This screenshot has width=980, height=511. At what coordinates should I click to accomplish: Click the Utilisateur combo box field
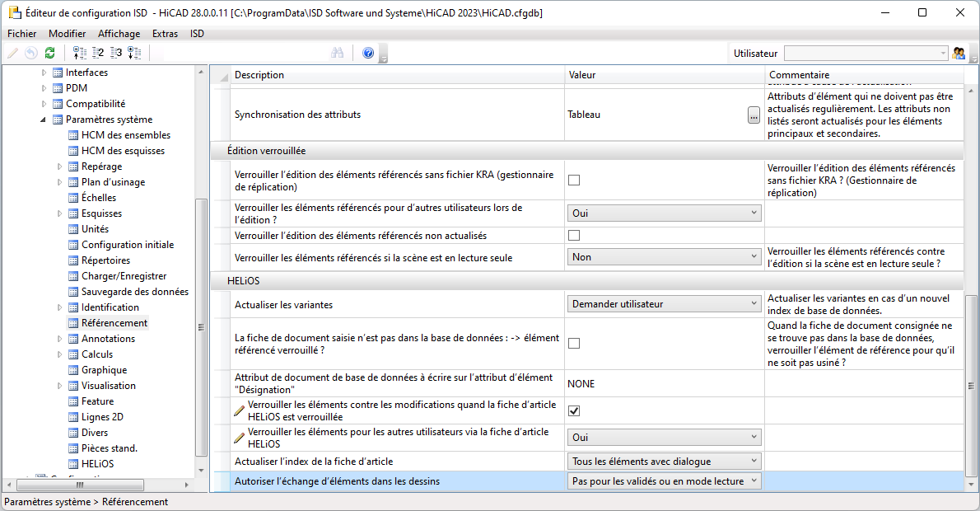(866, 54)
